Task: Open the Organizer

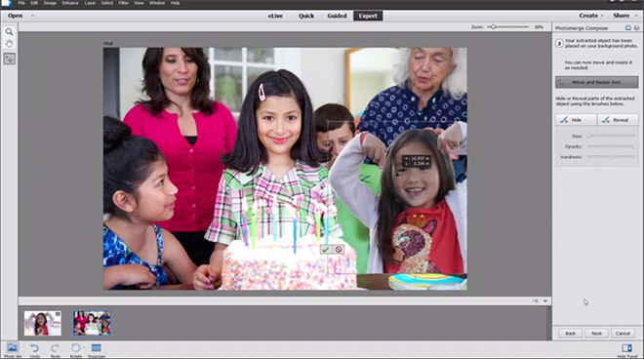Action: pyautogui.click(x=96, y=350)
